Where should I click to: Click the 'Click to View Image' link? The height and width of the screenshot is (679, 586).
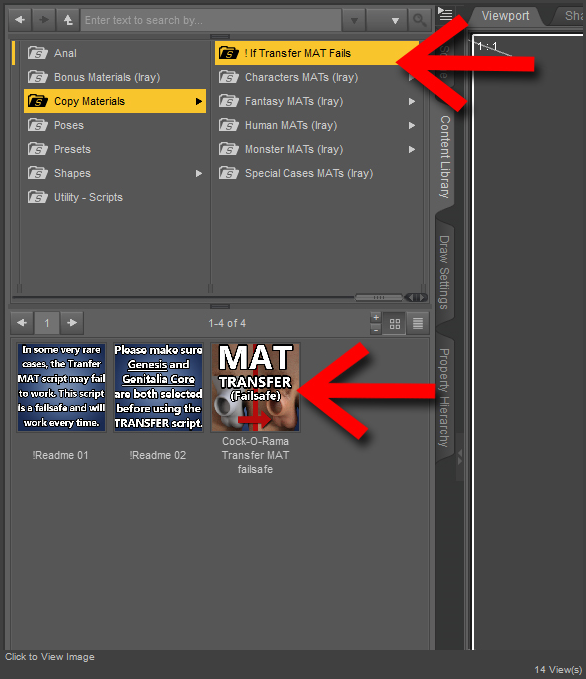[x=50, y=656]
